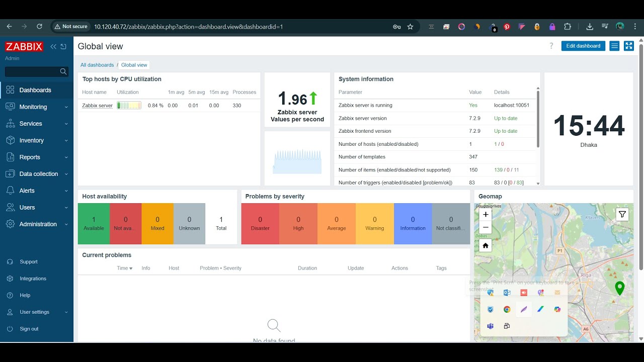This screenshot has width=644, height=362.
Task: Click the Integrations cube icon
Action: [x=10, y=279]
